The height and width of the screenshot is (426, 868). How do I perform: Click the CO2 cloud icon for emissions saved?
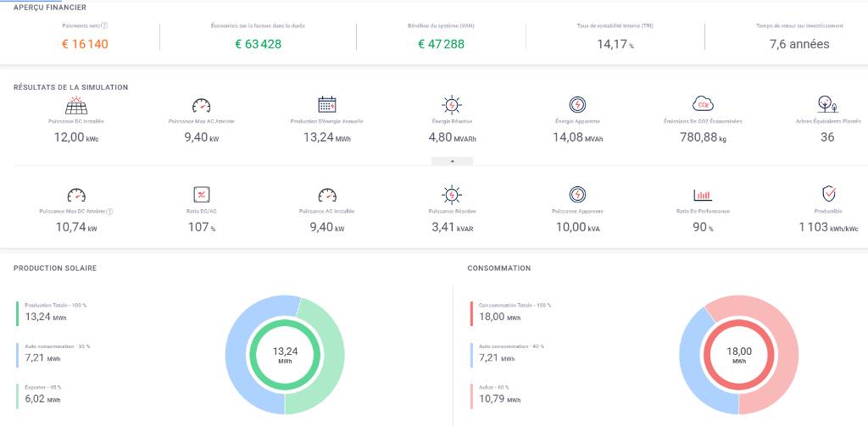(x=703, y=104)
